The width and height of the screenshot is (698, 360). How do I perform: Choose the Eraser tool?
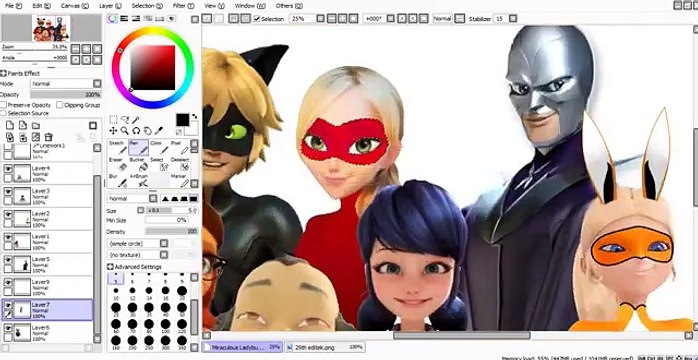118,164
